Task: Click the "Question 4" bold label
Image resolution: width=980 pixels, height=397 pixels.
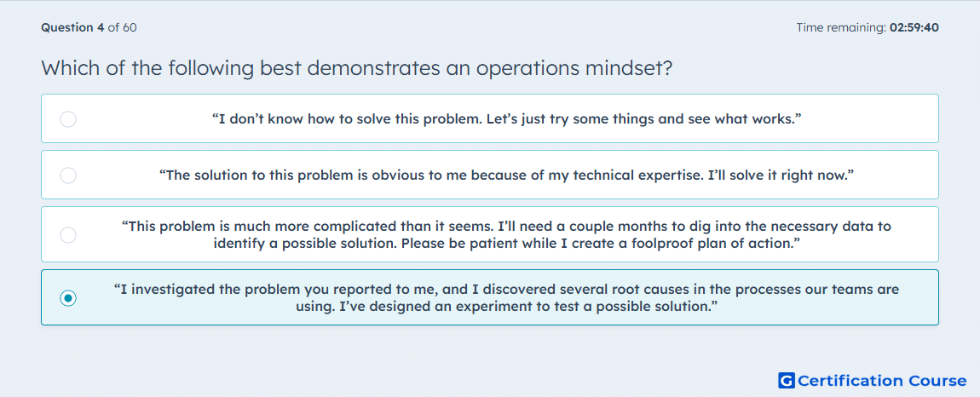Action: (x=73, y=27)
